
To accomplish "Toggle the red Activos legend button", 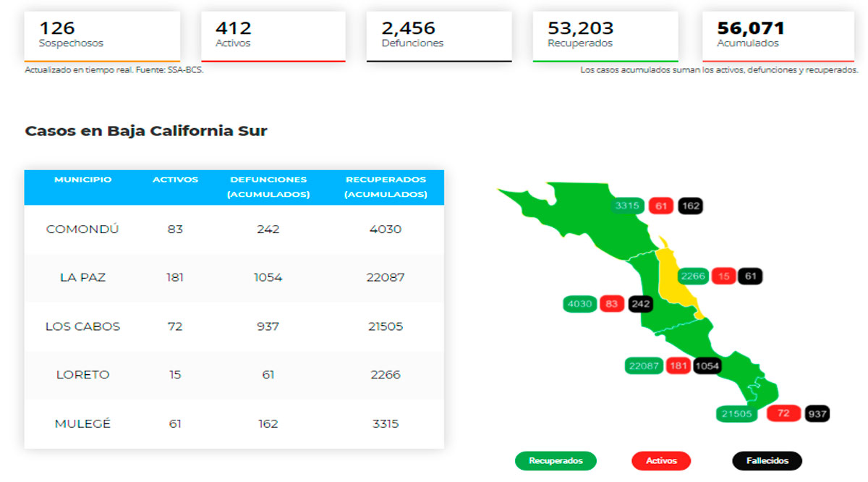I will [661, 461].
